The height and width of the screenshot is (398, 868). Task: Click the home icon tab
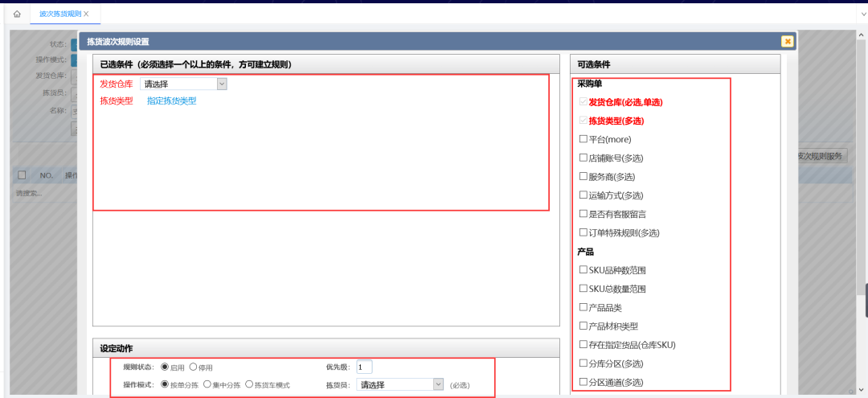(17, 14)
